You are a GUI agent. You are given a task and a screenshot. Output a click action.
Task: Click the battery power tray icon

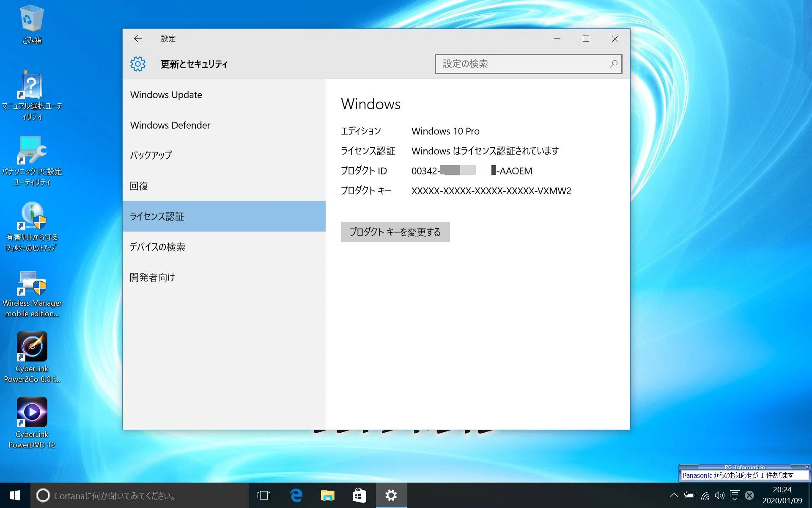pos(689,495)
